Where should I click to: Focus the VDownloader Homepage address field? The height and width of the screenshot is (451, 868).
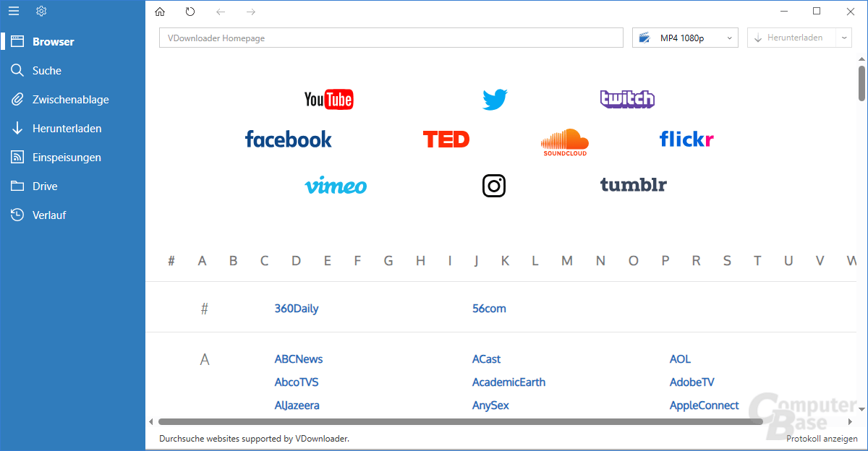391,38
